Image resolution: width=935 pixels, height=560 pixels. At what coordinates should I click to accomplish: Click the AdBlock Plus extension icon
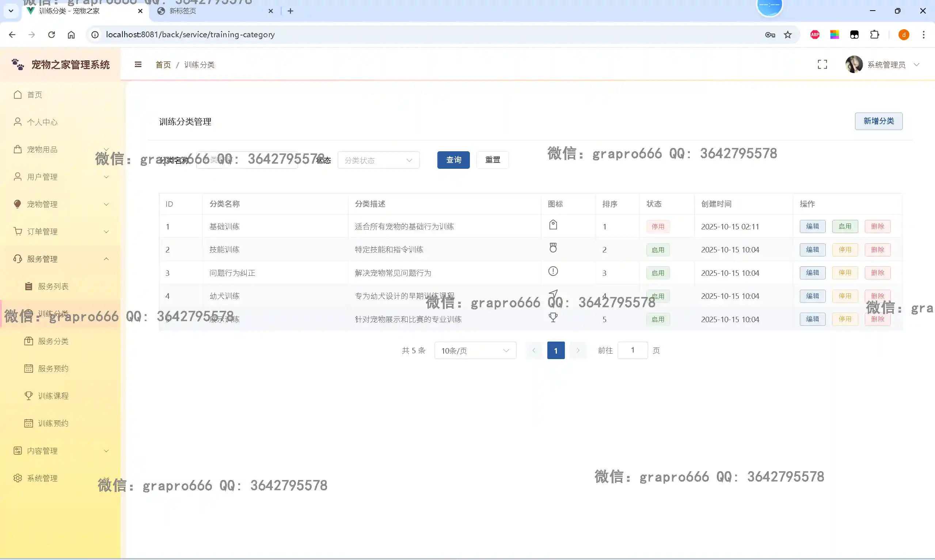(x=815, y=35)
